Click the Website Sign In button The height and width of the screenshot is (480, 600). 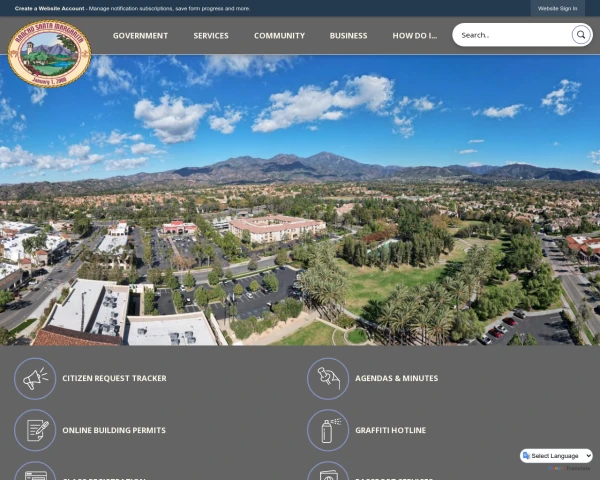557,8
